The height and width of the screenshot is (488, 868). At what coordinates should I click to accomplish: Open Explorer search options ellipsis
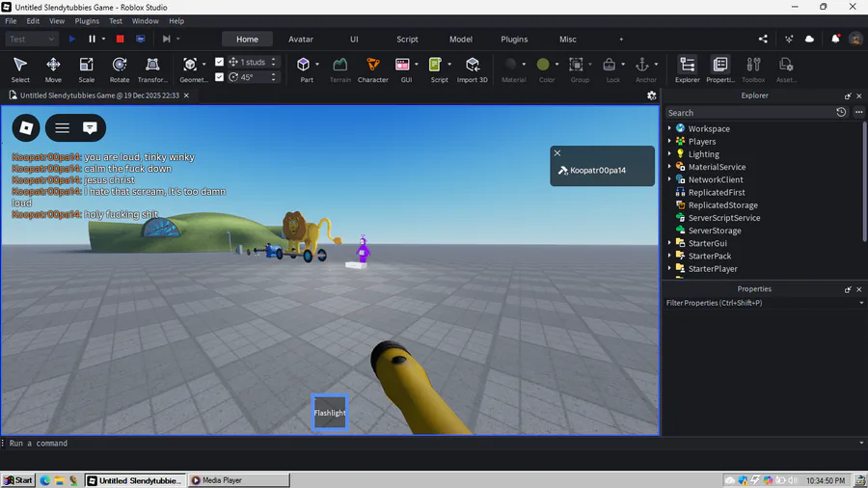(858, 112)
